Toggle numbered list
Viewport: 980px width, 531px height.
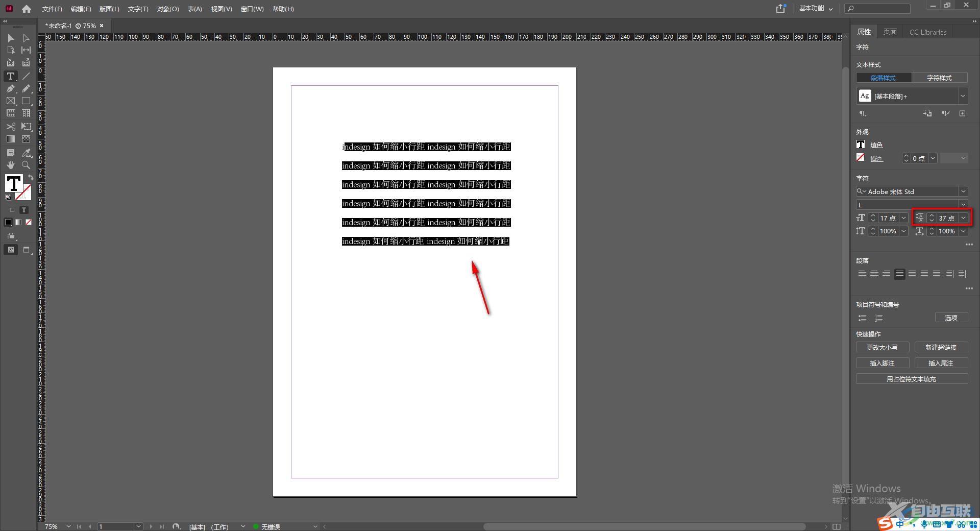(878, 318)
